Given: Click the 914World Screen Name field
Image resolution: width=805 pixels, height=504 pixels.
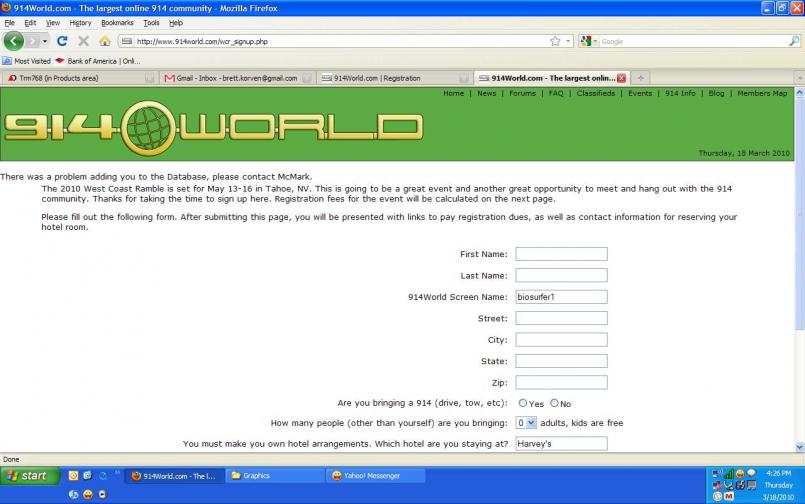Looking at the screenshot, I should pyautogui.click(x=561, y=297).
